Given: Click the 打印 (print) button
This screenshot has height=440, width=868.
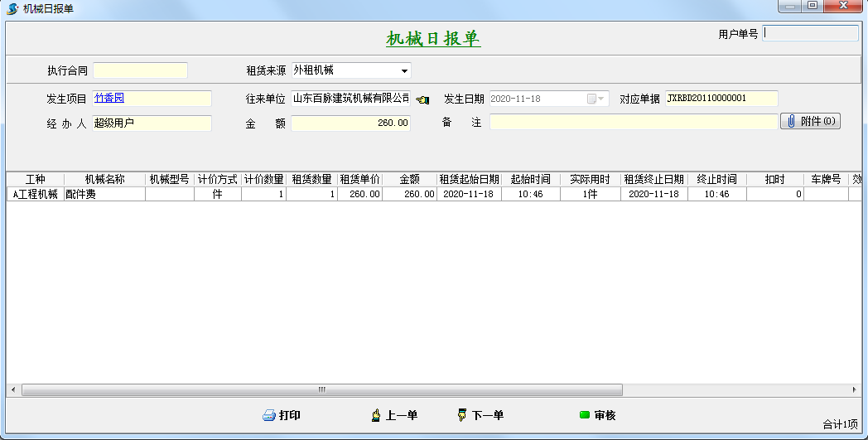Looking at the screenshot, I should tap(282, 415).
